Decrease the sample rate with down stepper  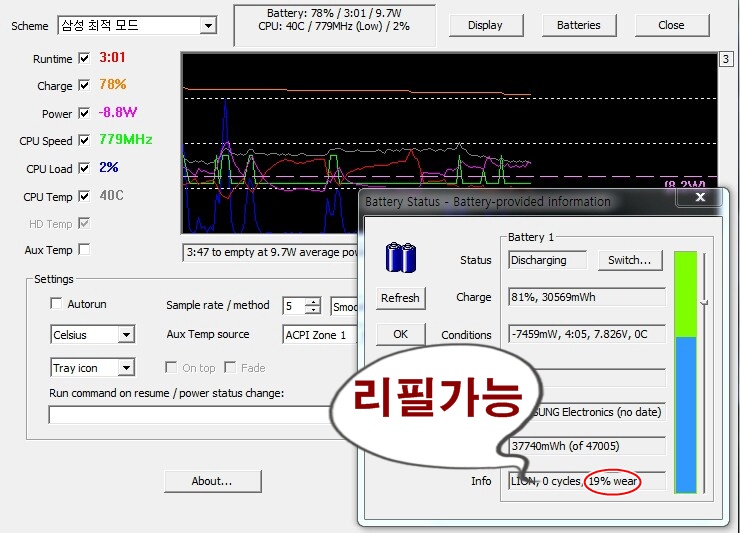[312, 310]
